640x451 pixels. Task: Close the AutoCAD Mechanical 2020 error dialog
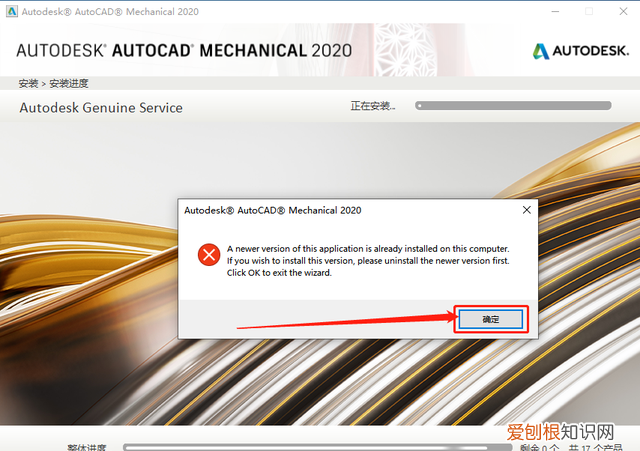527,210
